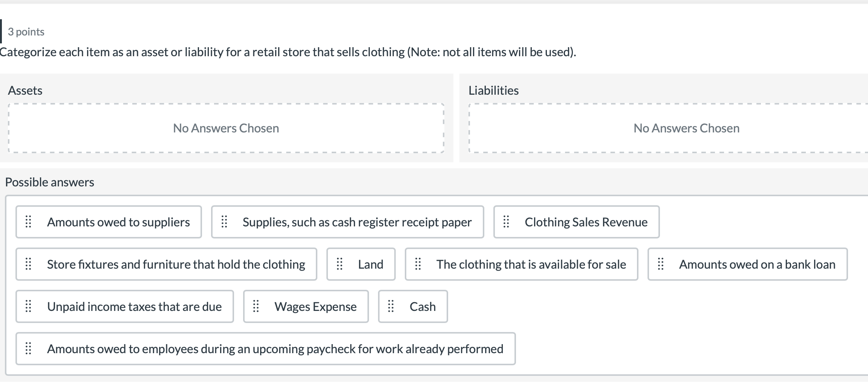Click drag handle beside Unpaid income taxes
Viewport: 868px width, 386px height.
(28, 306)
